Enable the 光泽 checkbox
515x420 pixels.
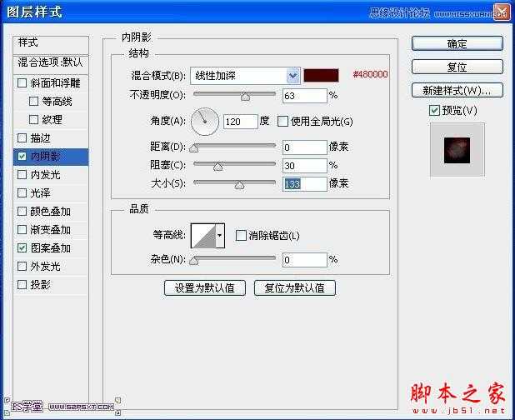22,192
